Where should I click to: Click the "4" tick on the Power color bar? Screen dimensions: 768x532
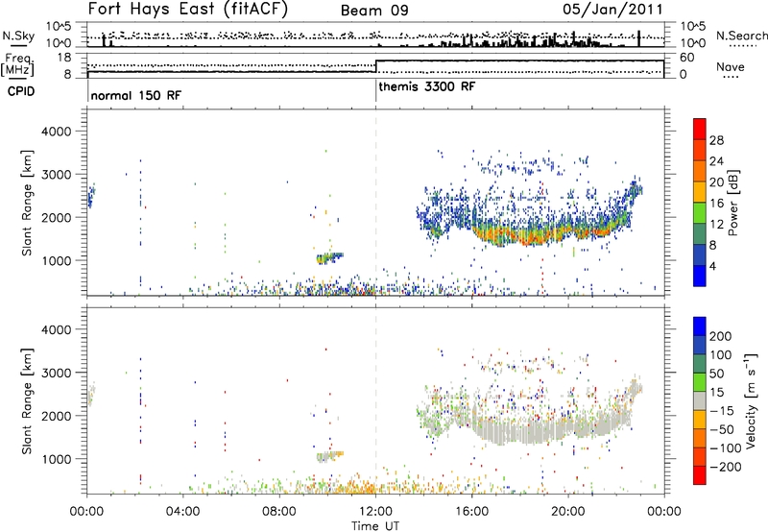(713, 266)
